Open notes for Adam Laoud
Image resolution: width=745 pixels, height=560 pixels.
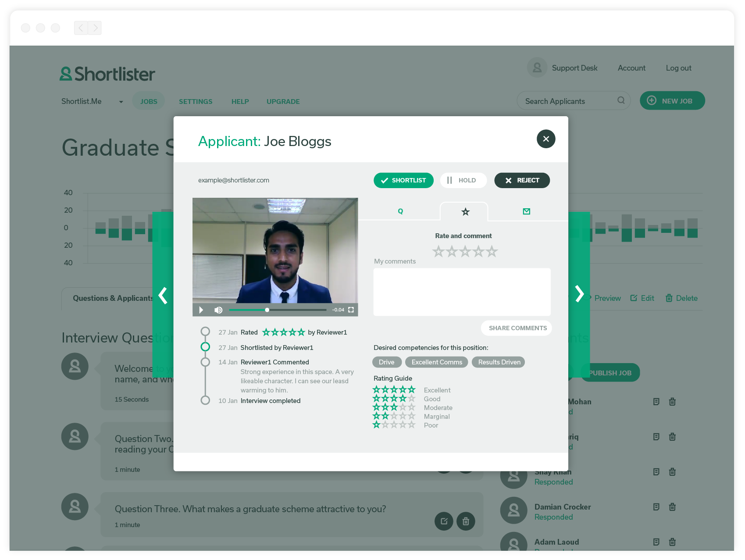(656, 542)
